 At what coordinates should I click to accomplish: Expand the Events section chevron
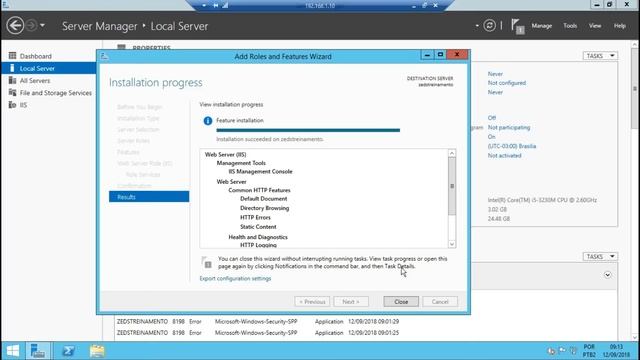[x=607, y=275]
